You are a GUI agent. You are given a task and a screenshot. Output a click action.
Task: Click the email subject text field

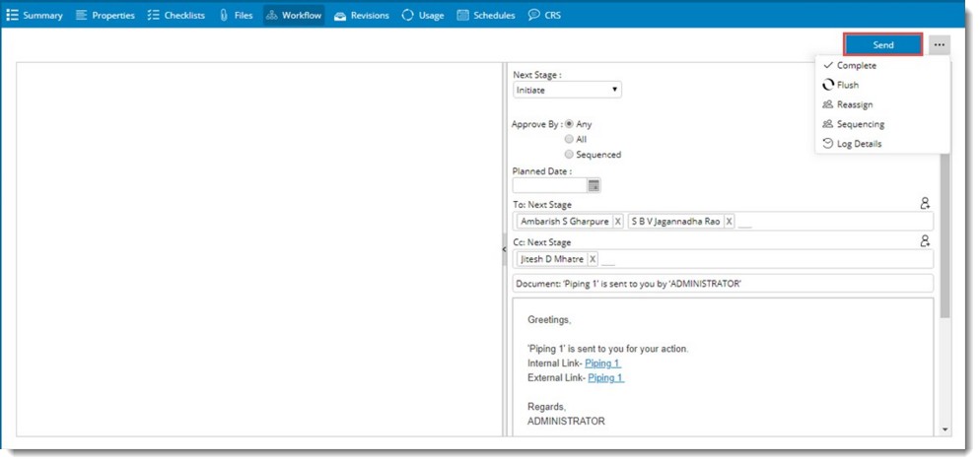click(722, 284)
